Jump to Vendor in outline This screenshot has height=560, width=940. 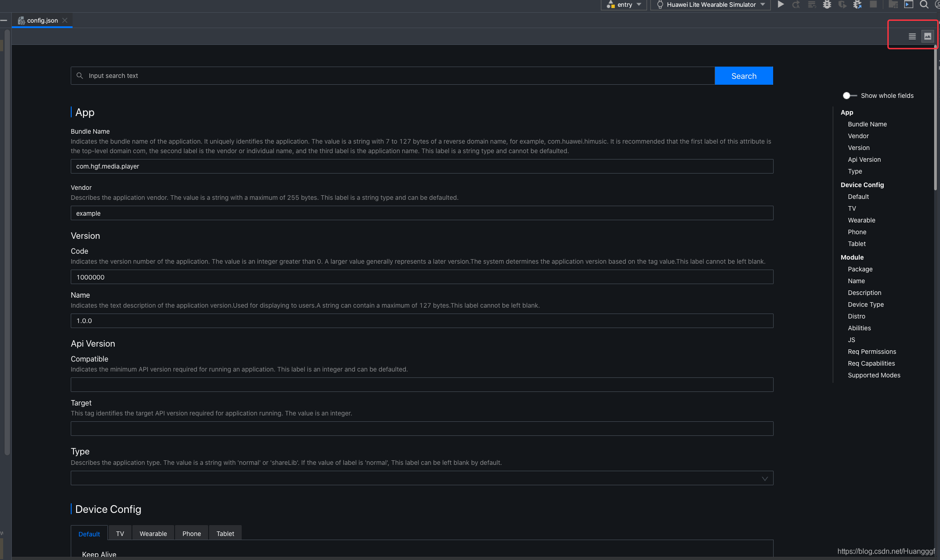(858, 136)
